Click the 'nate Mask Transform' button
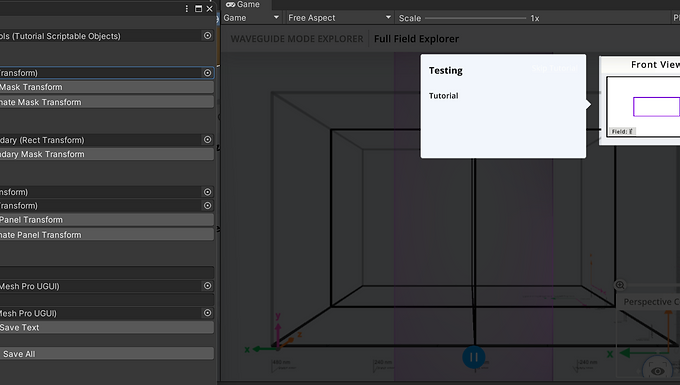The width and height of the screenshot is (680, 385). coord(107,102)
